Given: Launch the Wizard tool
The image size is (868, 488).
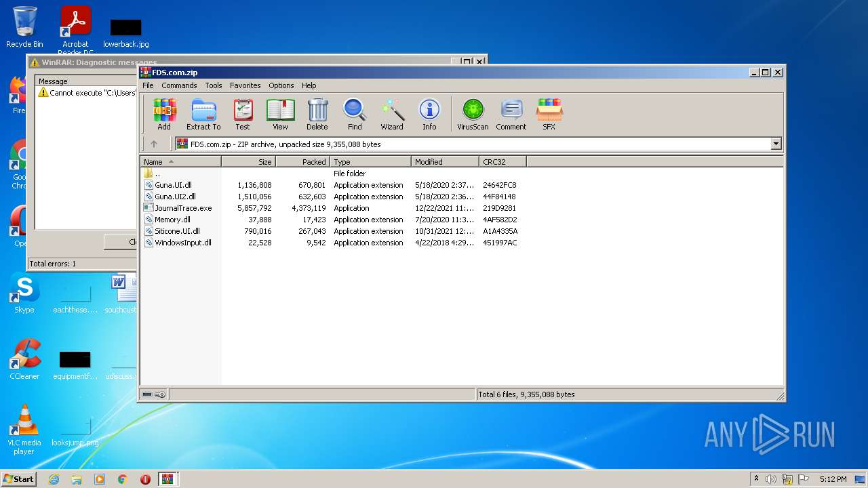Looking at the screenshot, I should [392, 114].
